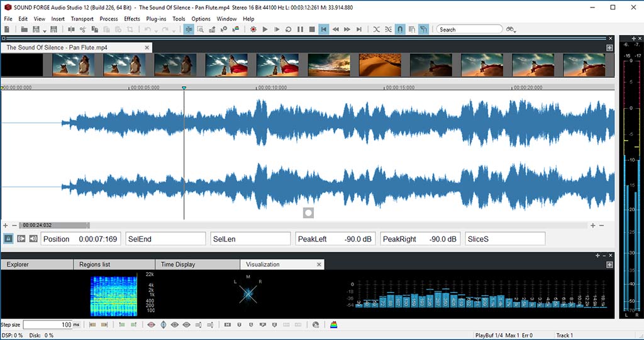Toggle the highlighted edit tool in toolbar
Screen dimensions: 644x340
tap(189, 30)
